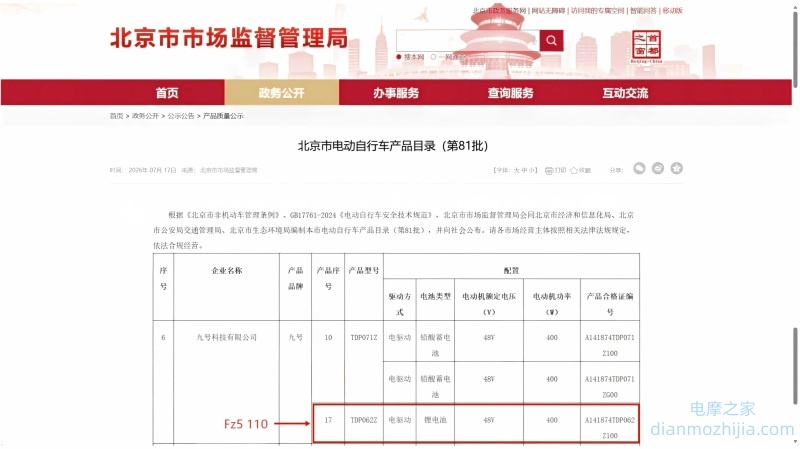Click the 九号科技有限公司 company cell

[227, 337]
